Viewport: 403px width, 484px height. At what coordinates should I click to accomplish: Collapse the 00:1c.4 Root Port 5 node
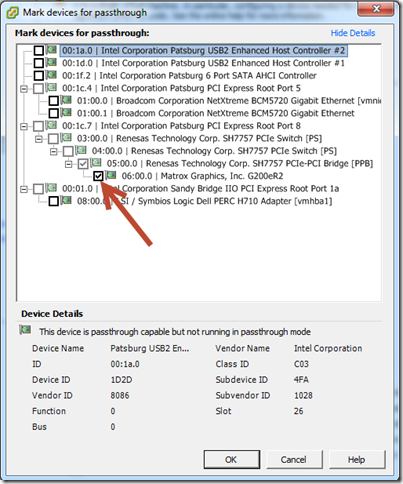[x=24, y=89]
